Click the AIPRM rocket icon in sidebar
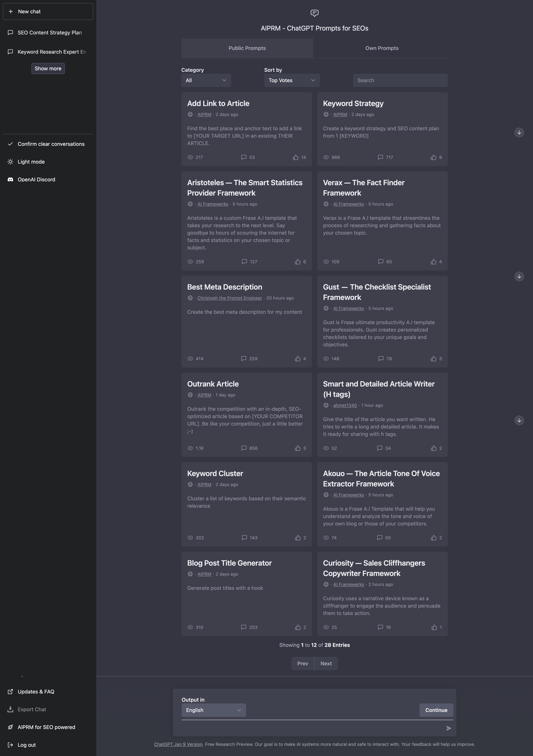533x756 pixels. [11, 727]
